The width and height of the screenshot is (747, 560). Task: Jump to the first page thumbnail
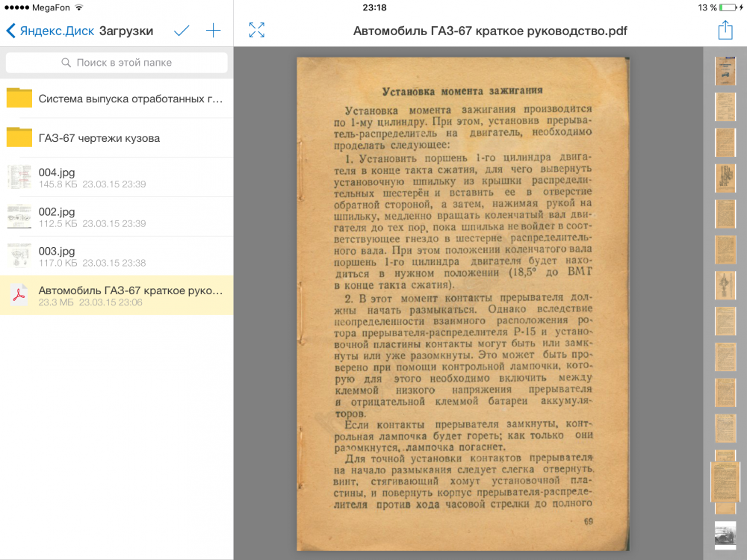click(725, 71)
